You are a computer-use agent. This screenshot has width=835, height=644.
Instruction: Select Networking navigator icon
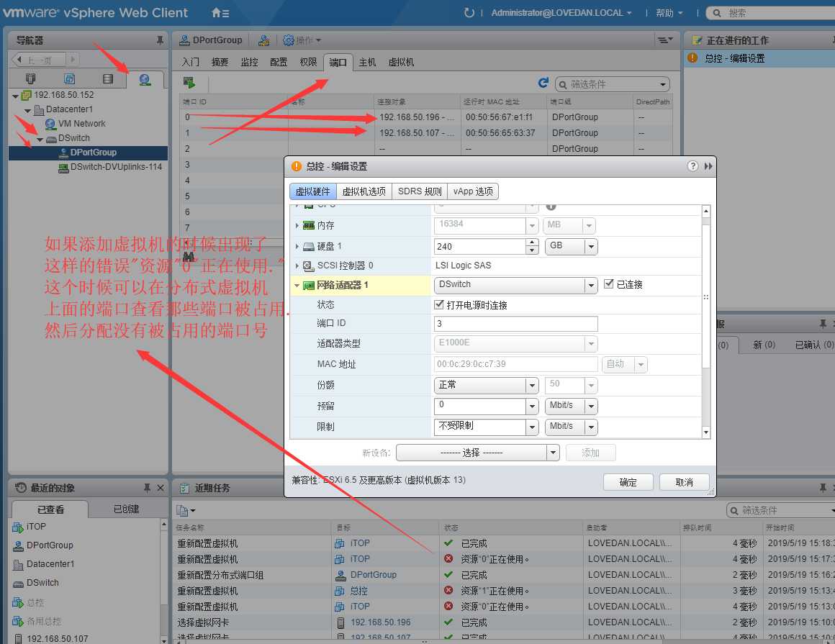145,79
